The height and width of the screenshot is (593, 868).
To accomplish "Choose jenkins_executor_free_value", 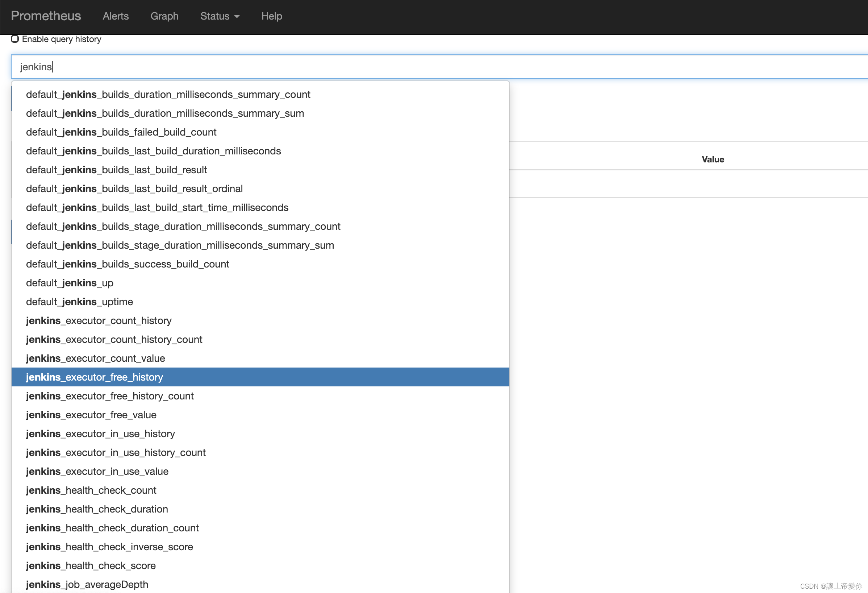I will click(x=260, y=415).
